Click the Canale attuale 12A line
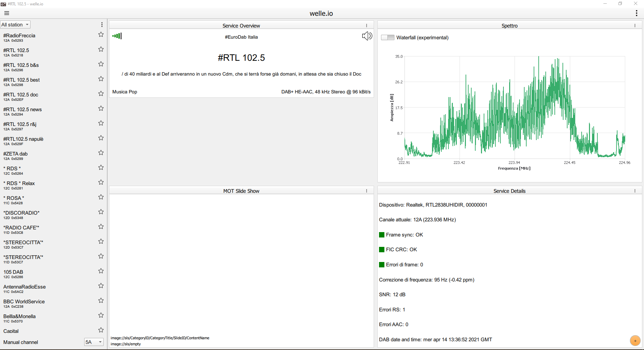 pos(417,220)
